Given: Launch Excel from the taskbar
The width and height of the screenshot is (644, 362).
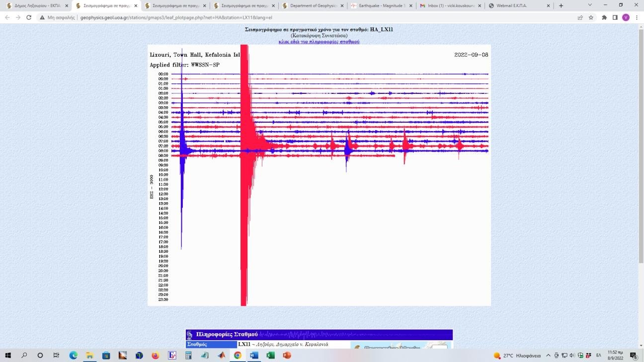Looking at the screenshot, I should (x=270, y=356).
